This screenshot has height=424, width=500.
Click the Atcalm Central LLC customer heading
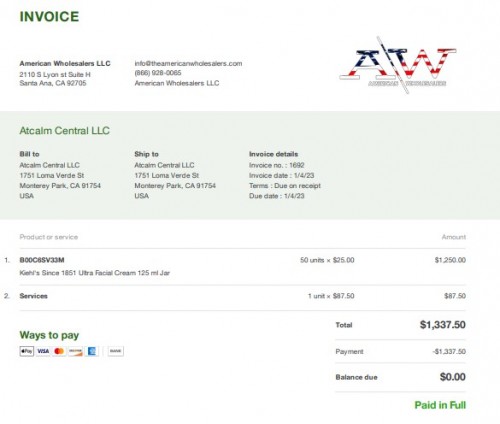pos(64,131)
